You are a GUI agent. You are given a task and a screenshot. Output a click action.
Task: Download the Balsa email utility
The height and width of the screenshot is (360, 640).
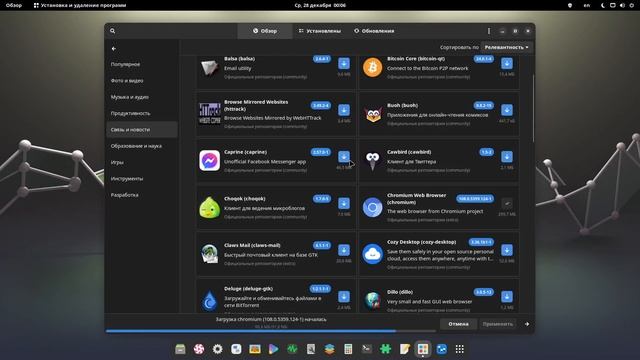coord(344,63)
